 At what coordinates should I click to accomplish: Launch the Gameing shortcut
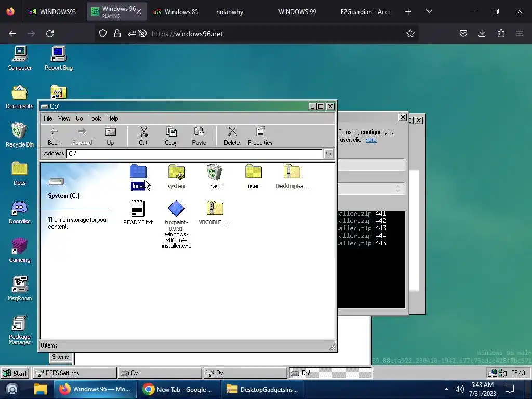click(20, 250)
